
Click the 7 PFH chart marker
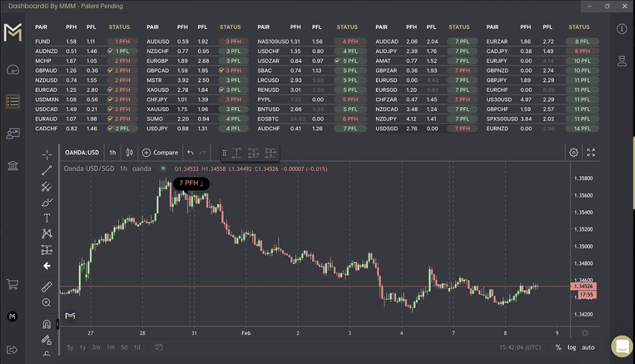coord(191,184)
